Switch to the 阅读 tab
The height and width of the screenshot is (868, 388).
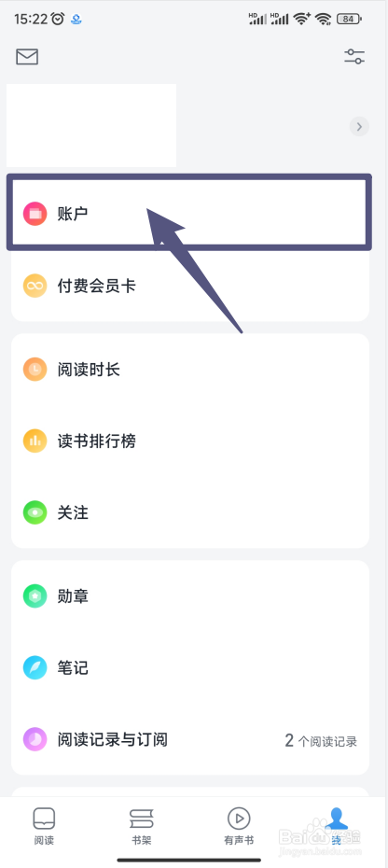(x=44, y=827)
